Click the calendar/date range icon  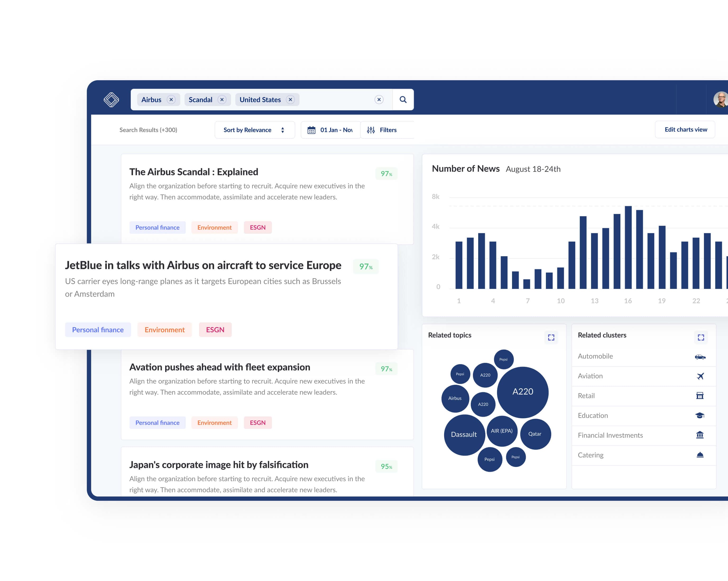click(x=311, y=130)
